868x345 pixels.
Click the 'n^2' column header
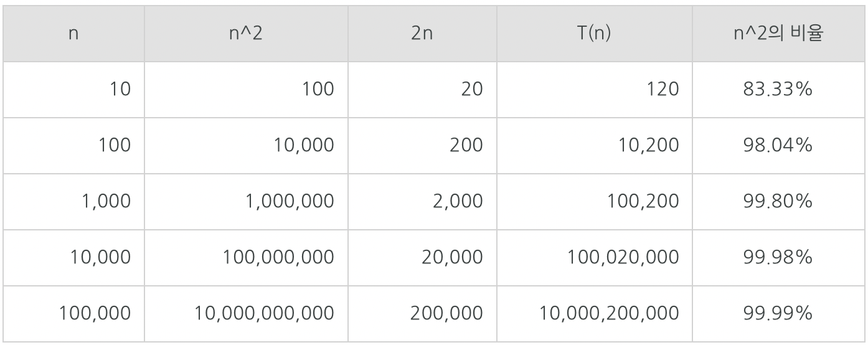pyautogui.click(x=245, y=33)
